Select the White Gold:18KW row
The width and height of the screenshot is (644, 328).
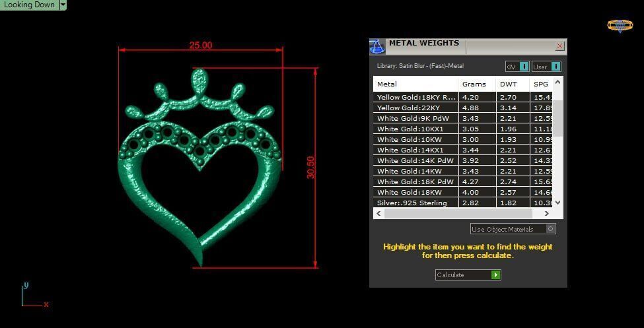click(463, 193)
